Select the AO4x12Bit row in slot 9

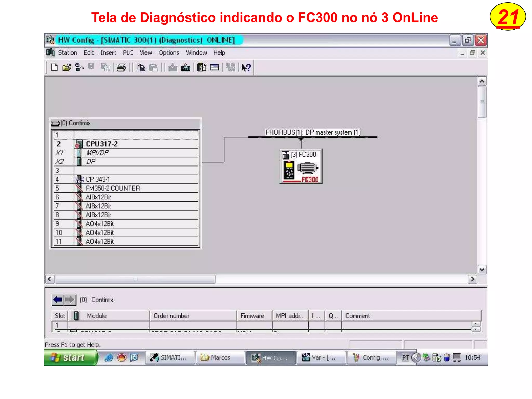pyautogui.click(x=126, y=224)
